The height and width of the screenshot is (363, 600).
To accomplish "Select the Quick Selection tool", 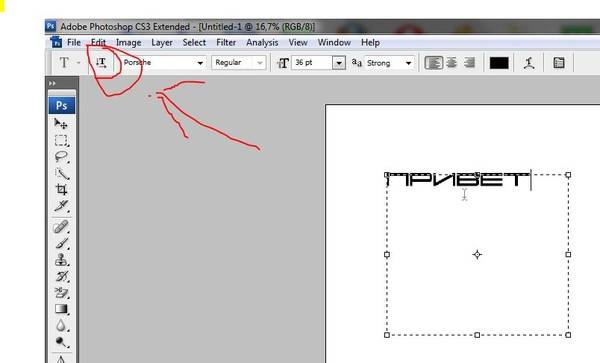I will 61,174.
